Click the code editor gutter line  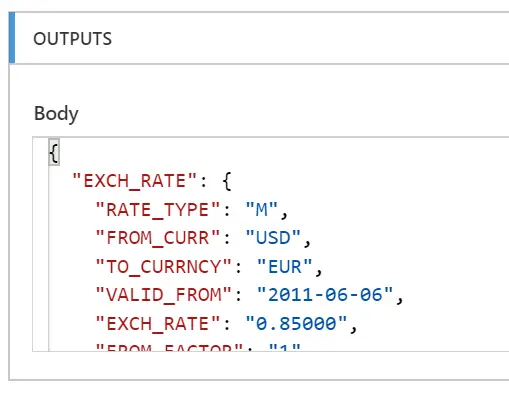pos(49,258)
